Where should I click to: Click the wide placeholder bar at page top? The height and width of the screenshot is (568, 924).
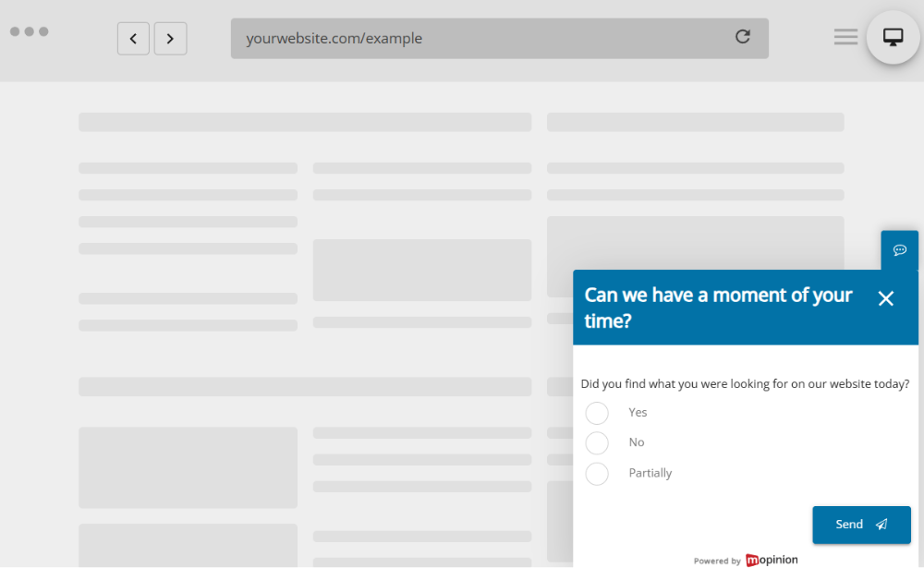305,122
